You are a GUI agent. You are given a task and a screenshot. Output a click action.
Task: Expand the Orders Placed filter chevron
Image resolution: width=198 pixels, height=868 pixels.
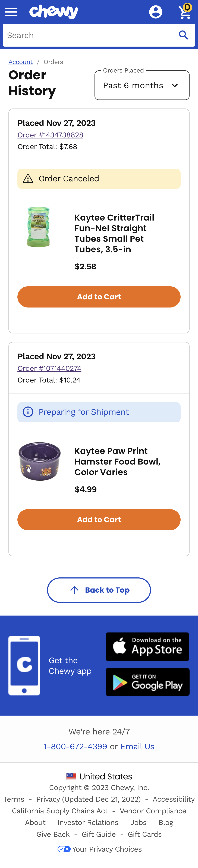click(175, 85)
